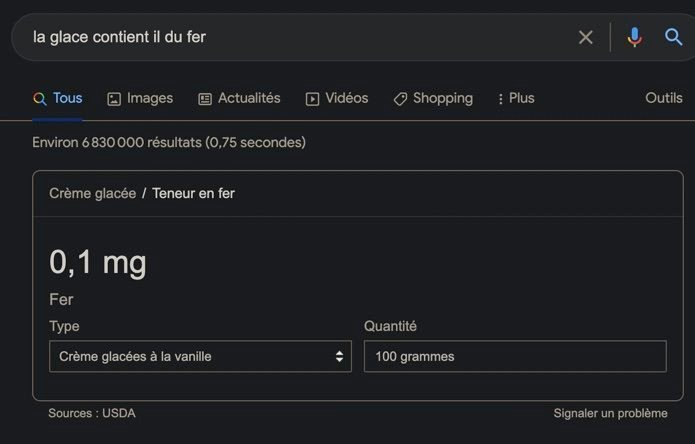Screen dimensions: 695x444
Task: Click the Crème glacée breadcrumb link
Action: click(x=93, y=193)
